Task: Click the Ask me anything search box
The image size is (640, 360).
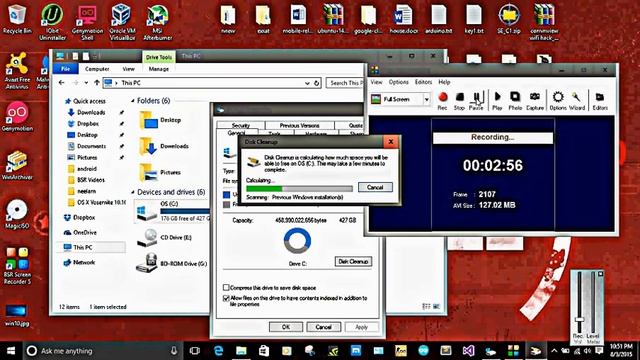Action: 101,351
